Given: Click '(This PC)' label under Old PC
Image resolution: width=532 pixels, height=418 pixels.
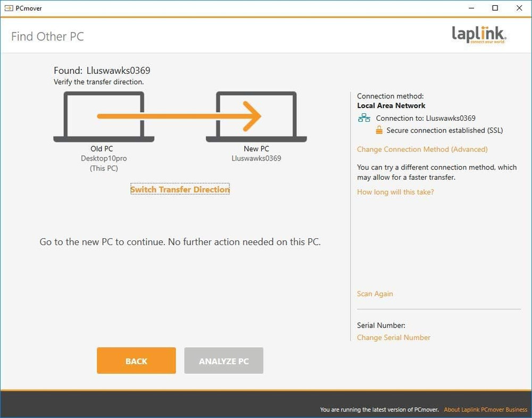Looking at the screenshot, I should [x=104, y=168].
